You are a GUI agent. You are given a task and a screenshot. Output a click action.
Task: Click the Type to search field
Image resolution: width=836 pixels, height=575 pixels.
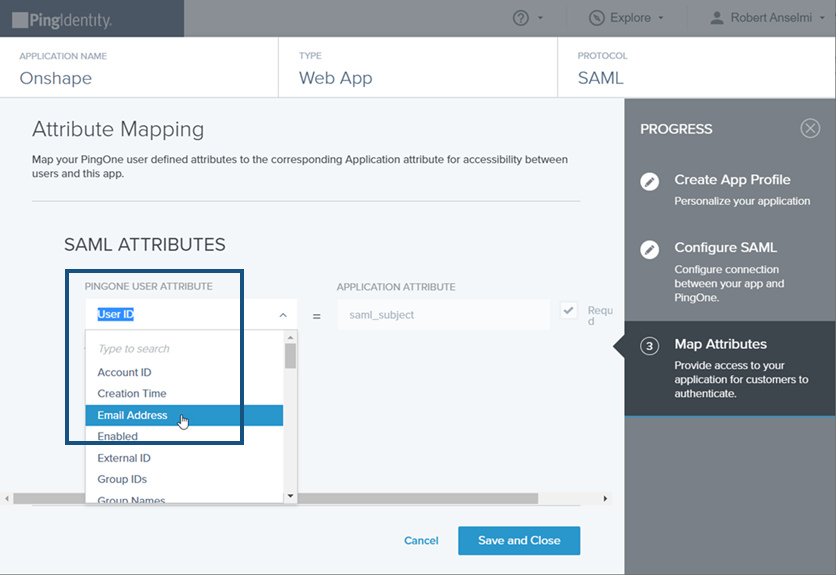coord(185,349)
